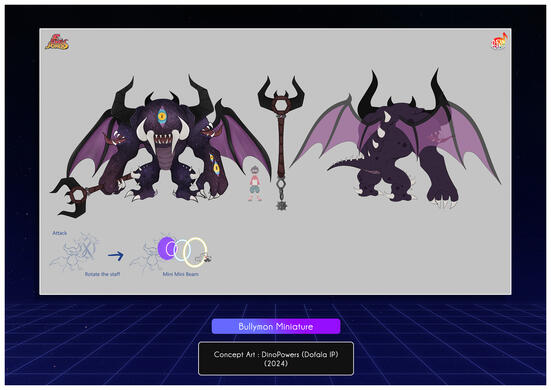
Task: Click the 'Mini Mini Beam' text
Action: click(181, 274)
